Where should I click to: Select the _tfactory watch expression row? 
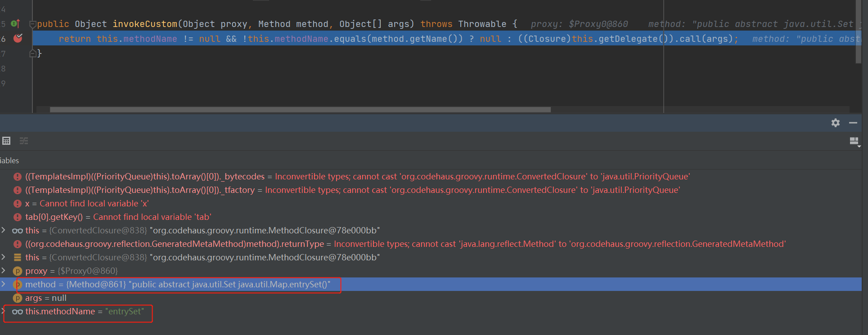(431, 190)
